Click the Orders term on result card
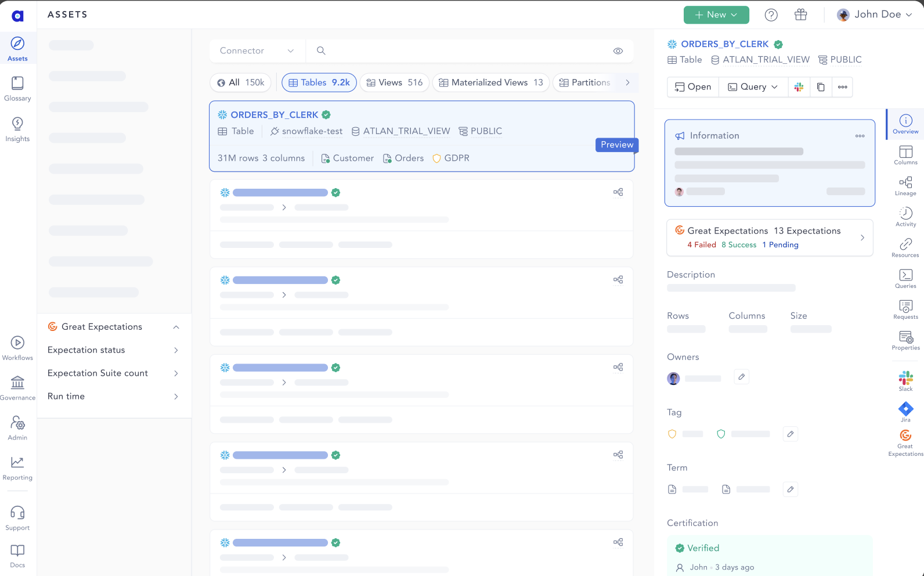 coord(403,158)
